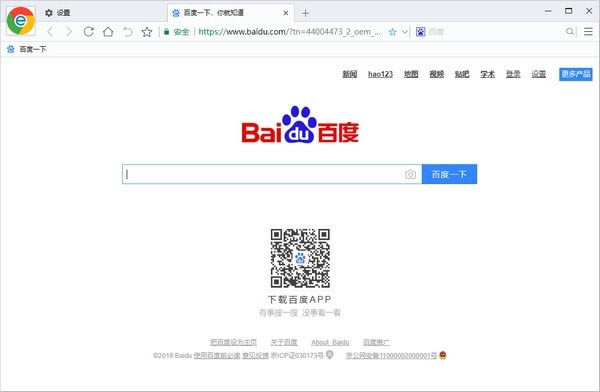The width and height of the screenshot is (600, 392).
Task: Open the 使用百度前必读 link
Action: tap(217, 356)
